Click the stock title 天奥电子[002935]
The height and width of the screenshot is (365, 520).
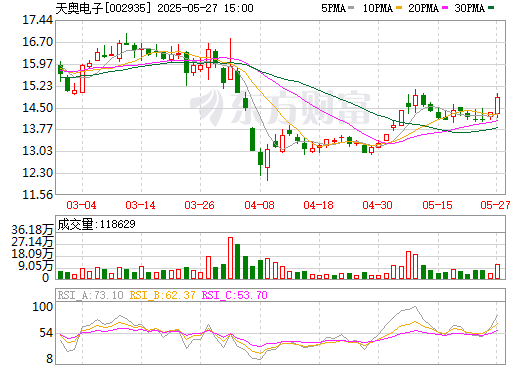coord(104,8)
